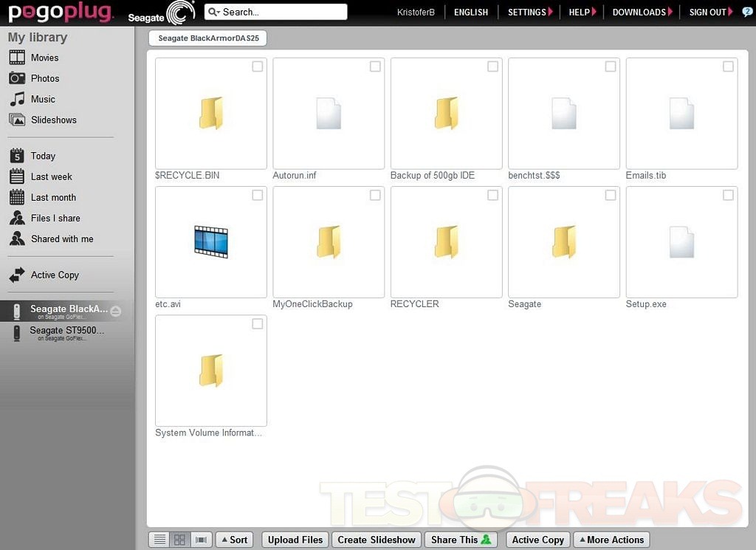Select the Emails.tib file checkbox
This screenshot has width=756, height=550.
point(728,67)
